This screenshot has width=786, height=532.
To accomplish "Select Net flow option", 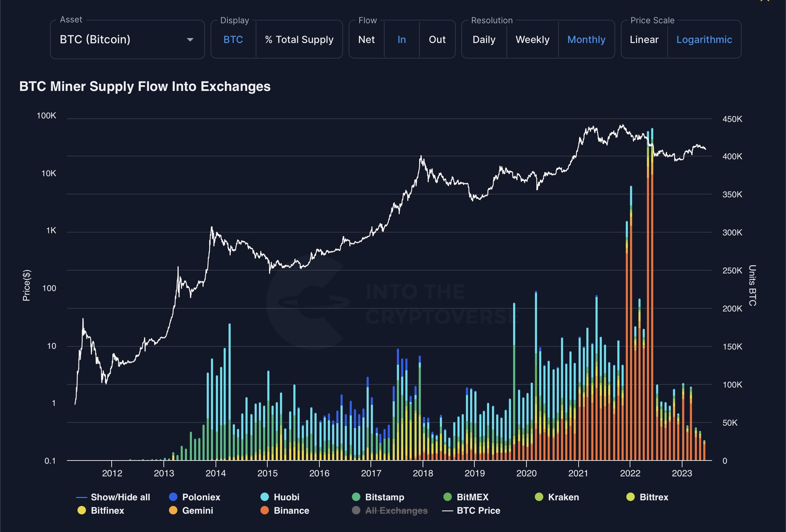I will coord(367,40).
